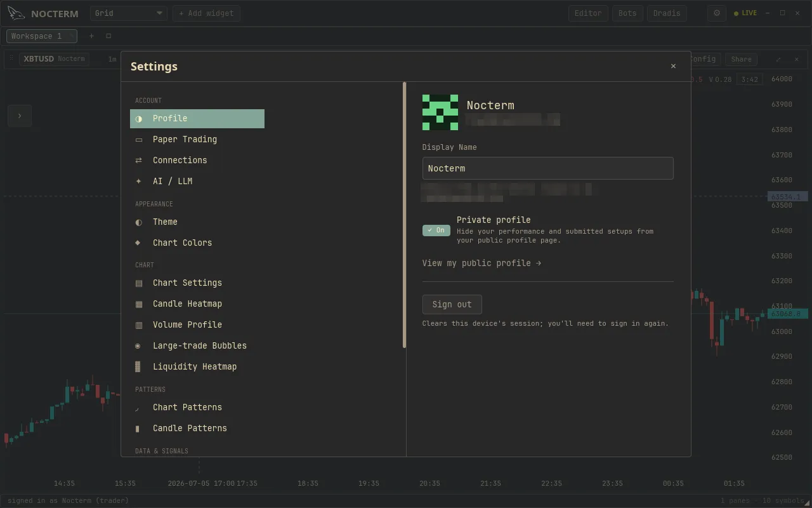The width and height of the screenshot is (812, 508).
Task: Open Candle Heatmap settings
Action: 197,304
